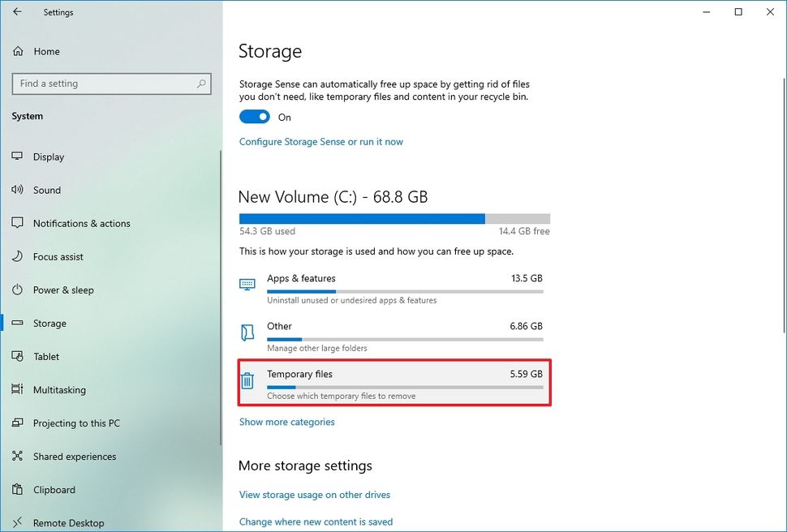Viewport: 787px width, 532px height.
Task: Click the Apps & features monitor icon
Action: (247, 284)
